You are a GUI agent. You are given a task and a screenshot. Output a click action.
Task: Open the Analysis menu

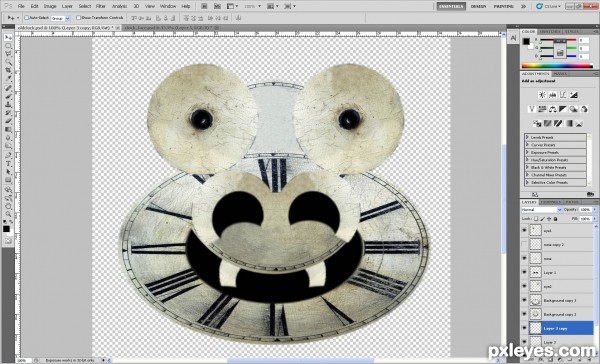coord(119,7)
